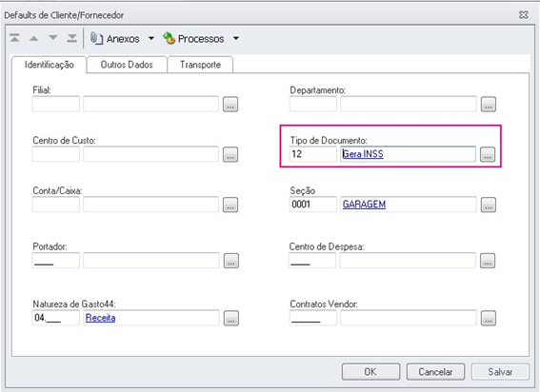Open the Processos toolbar button
Screen dimensions: 540x392
(x=193, y=39)
